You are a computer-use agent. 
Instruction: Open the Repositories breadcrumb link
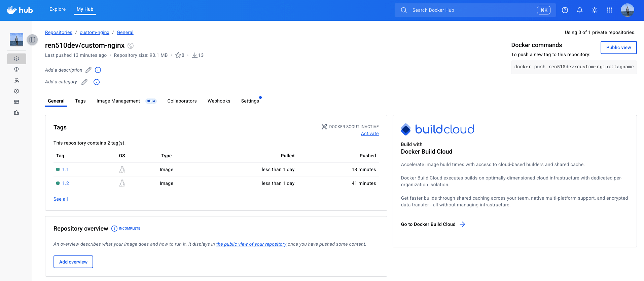point(59,32)
